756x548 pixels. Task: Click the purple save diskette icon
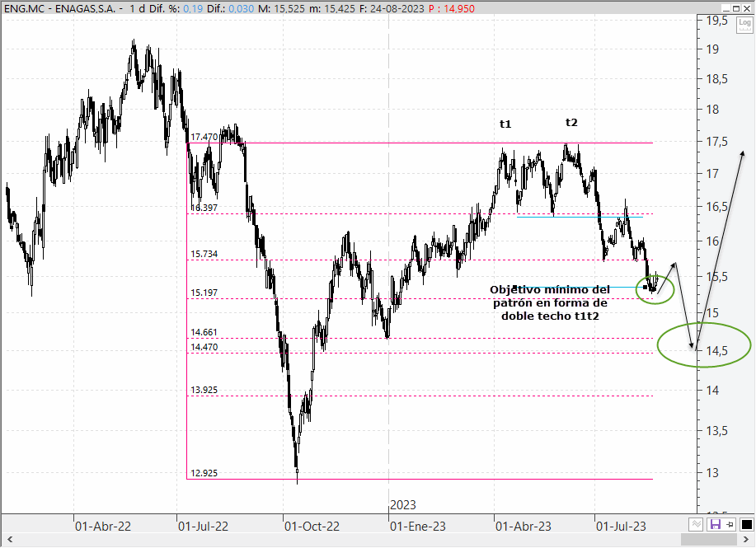coord(715,524)
